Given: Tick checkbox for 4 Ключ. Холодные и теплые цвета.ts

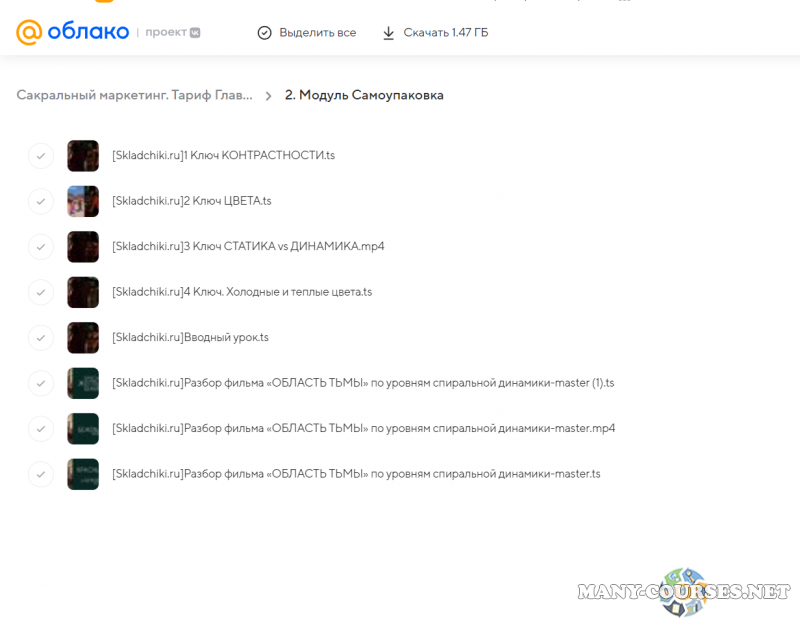Looking at the screenshot, I should (x=41, y=292).
